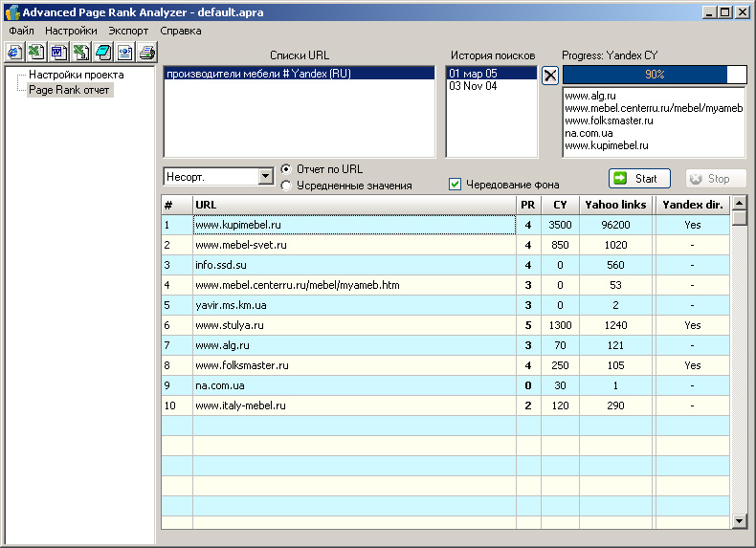Click Yahoo links value 96200
Image resolution: width=756 pixels, height=548 pixels.
615,225
